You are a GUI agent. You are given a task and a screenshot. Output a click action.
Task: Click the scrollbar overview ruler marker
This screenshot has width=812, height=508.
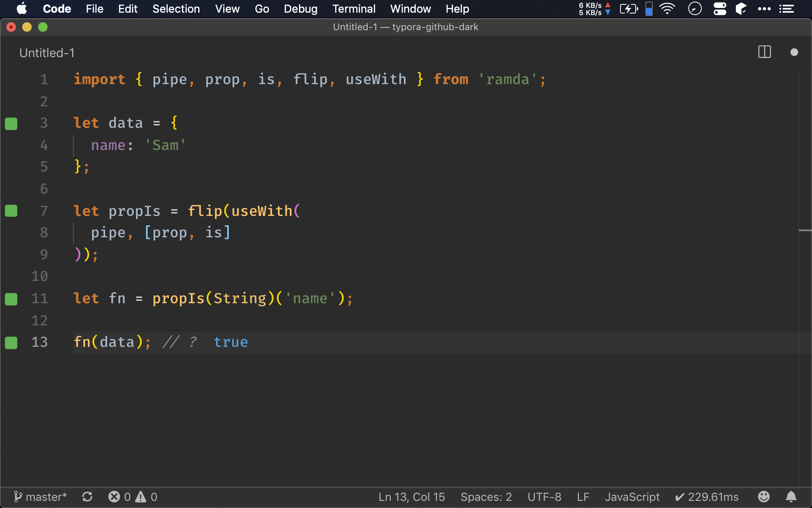tap(805, 230)
